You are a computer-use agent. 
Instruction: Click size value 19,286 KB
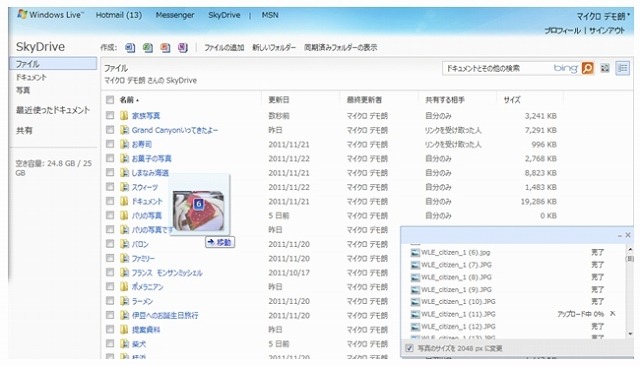pyautogui.click(x=538, y=202)
